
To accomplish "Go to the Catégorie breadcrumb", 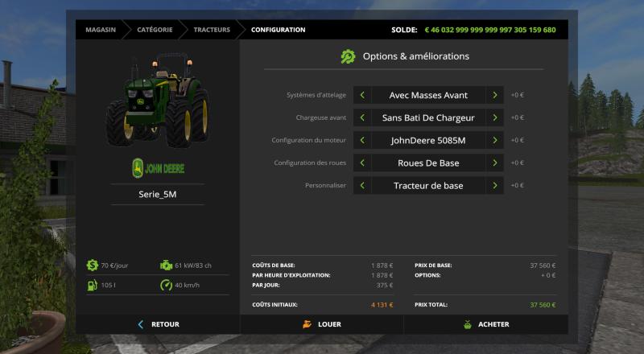I will [x=154, y=30].
